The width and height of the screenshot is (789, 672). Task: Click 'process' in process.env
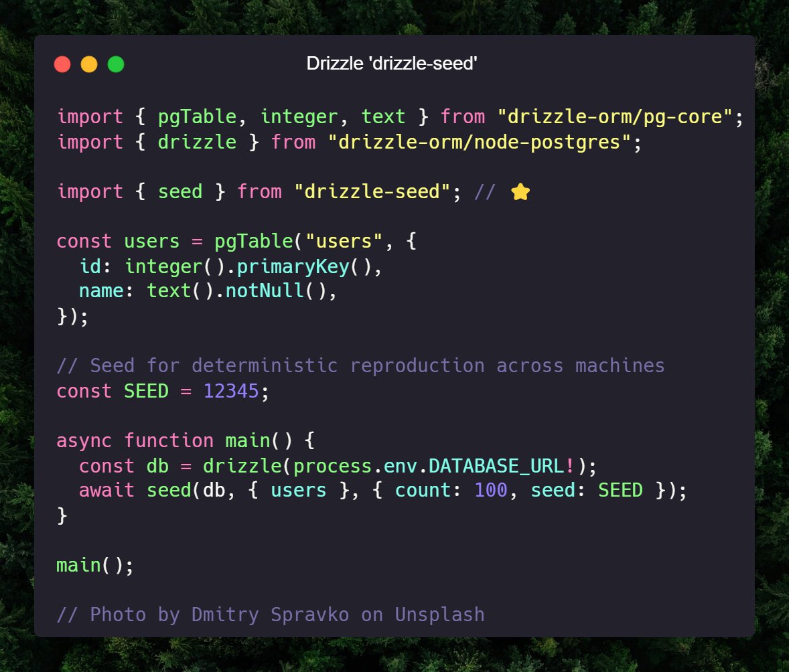tap(332, 466)
